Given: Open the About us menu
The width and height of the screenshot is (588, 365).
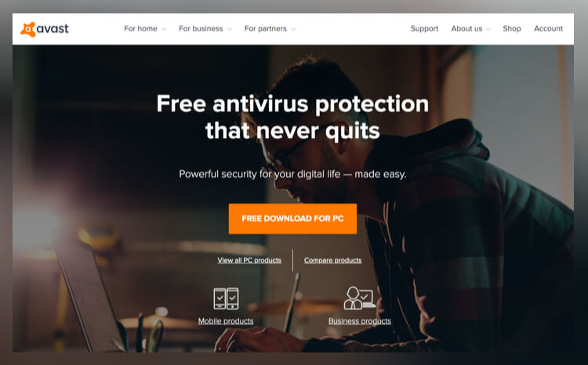Looking at the screenshot, I should pyautogui.click(x=466, y=28).
